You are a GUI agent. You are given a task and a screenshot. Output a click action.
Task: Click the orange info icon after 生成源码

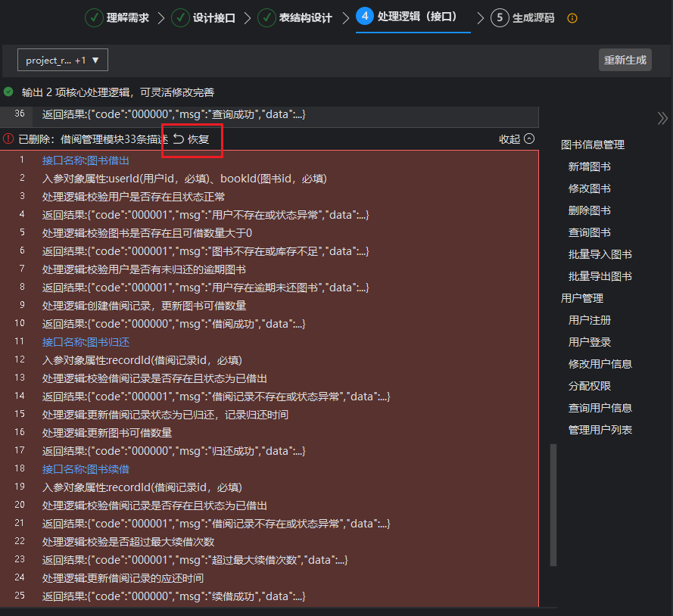pos(572,18)
